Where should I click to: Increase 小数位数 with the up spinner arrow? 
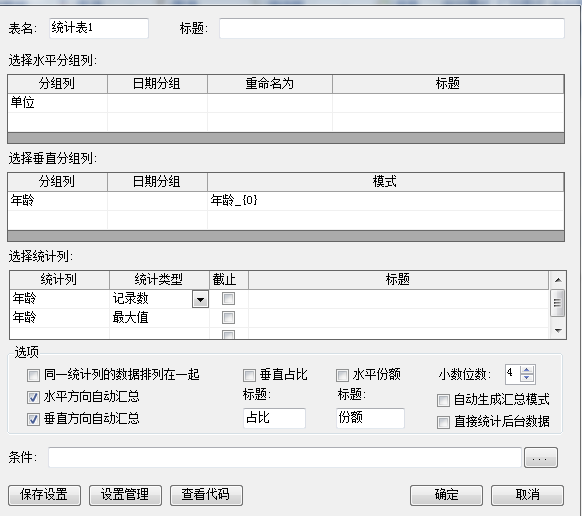click(x=527, y=370)
